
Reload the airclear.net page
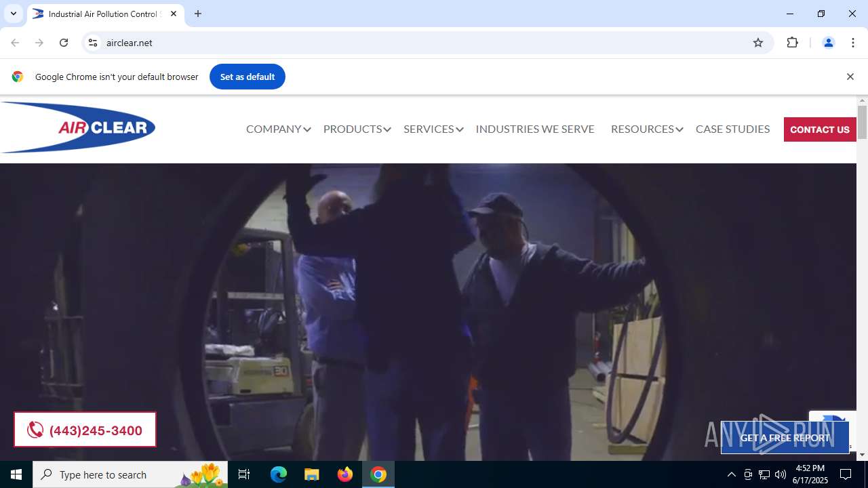pos(64,43)
